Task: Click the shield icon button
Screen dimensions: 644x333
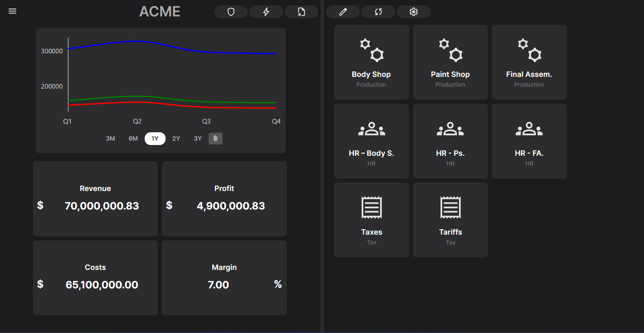Action: [x=231, y=12]
